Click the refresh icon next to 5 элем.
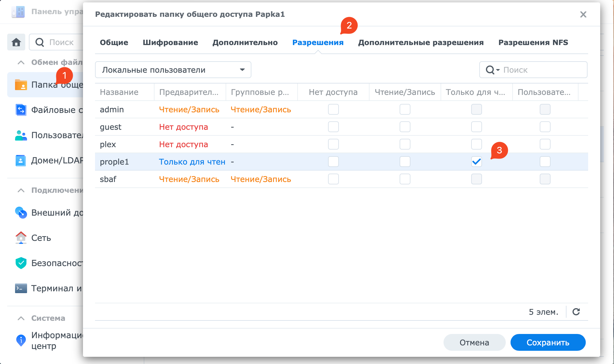The height and width of the screenshot is (364, 614). tap(576, 312)
